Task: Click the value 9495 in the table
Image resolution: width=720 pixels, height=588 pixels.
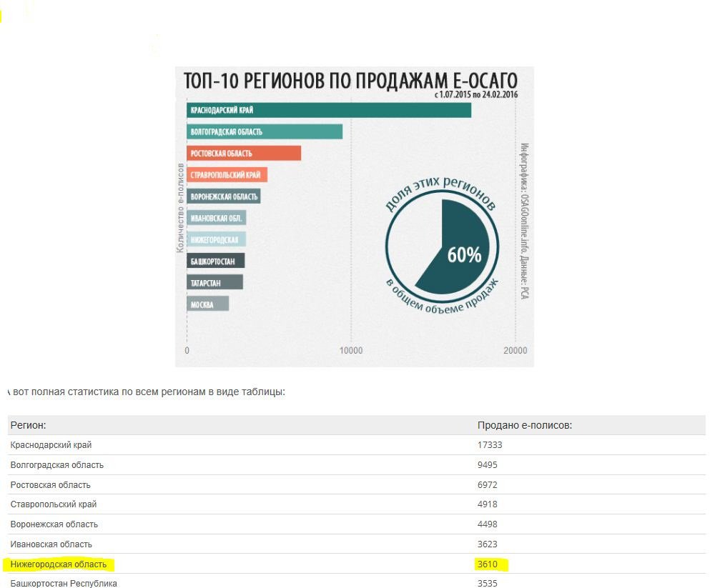Action: [487, 465]
